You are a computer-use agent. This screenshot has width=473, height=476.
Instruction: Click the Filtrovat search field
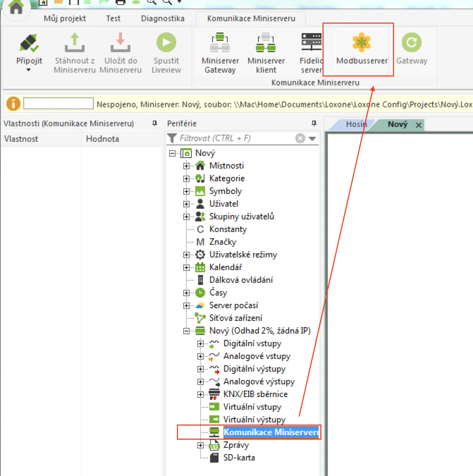click(235, 138)
